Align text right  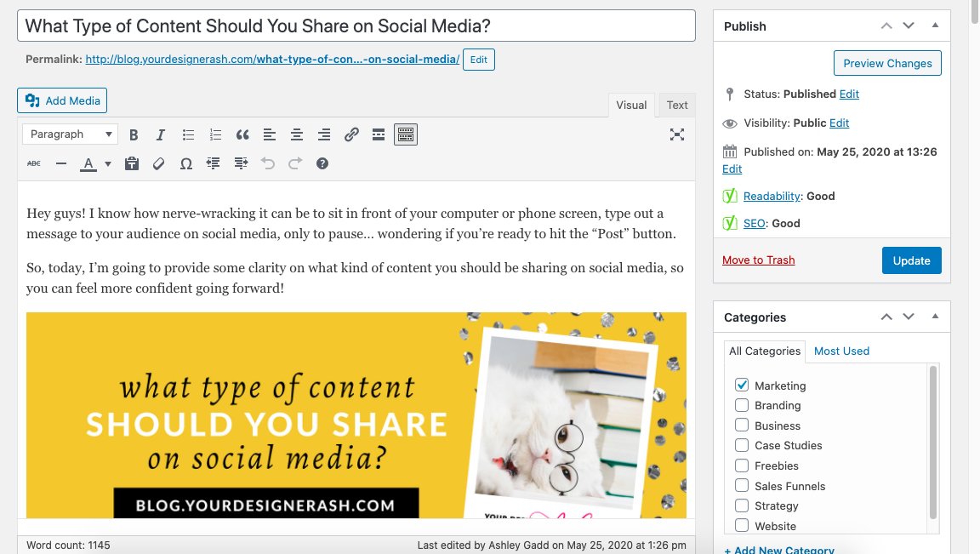coord(324,134)
